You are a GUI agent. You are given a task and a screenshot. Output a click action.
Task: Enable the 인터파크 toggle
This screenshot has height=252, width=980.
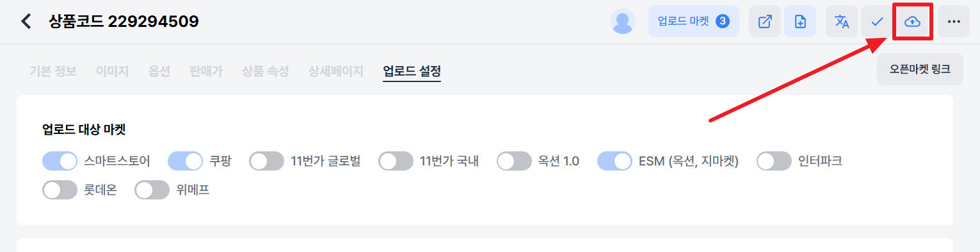pyautogui.click(x=774, y=161)
